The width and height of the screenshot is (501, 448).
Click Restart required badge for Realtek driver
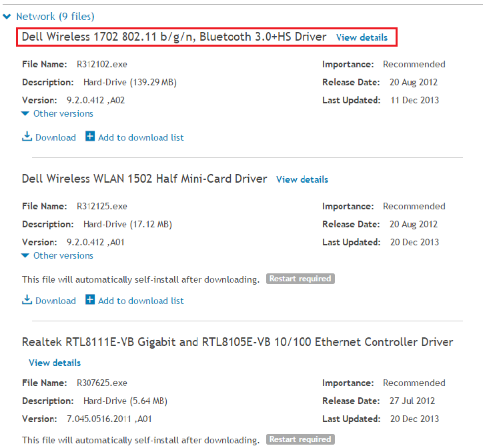pos(300,439)
